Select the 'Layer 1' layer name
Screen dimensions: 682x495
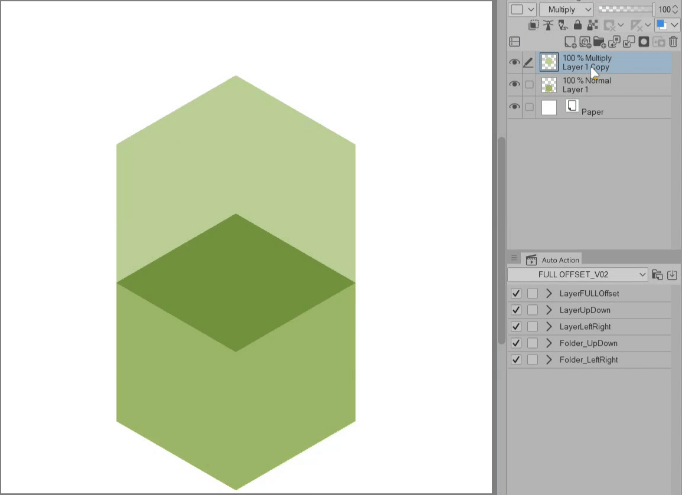point(575,90)
